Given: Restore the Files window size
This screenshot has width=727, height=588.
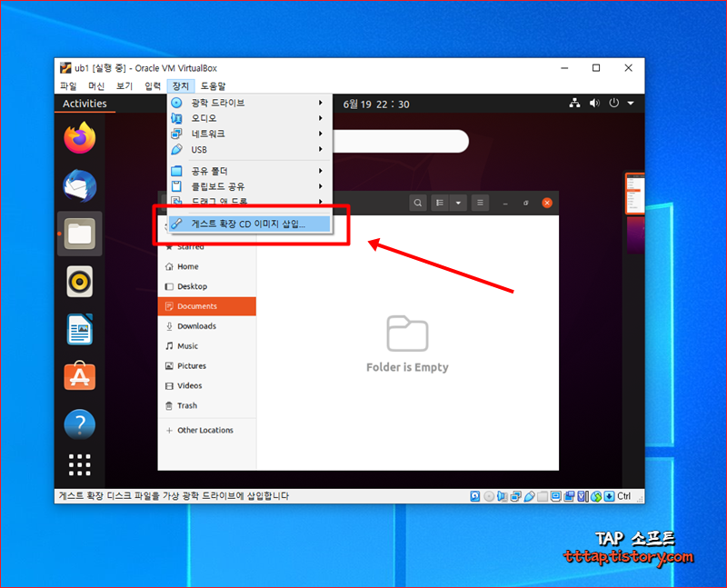Looking at the screenshot, I should tap(526, 203).
